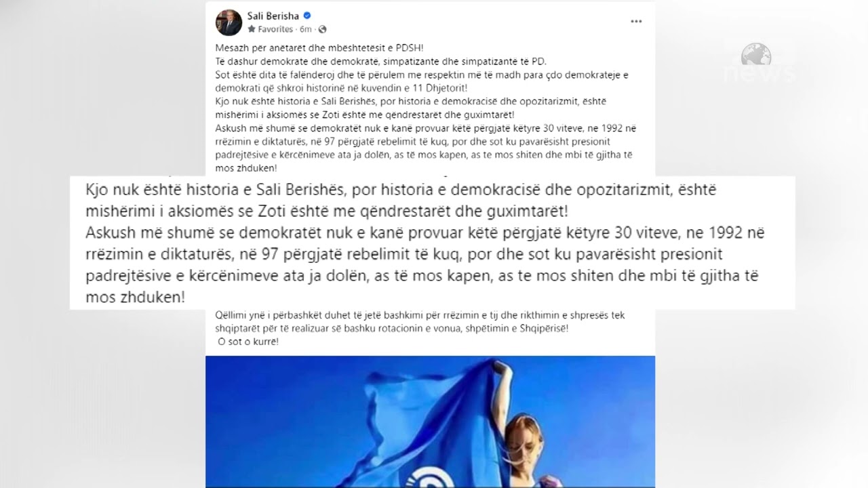Open Sali Berisha's profile picture
Screen dimensions: 868x488
(x=229, y=22)
